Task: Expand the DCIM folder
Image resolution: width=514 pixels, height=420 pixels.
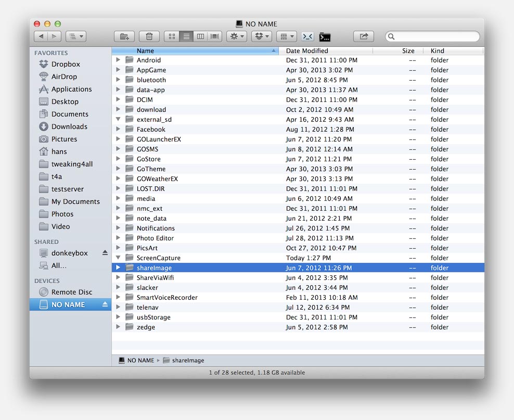Action: pyautogui.click(x=118, y=99)
